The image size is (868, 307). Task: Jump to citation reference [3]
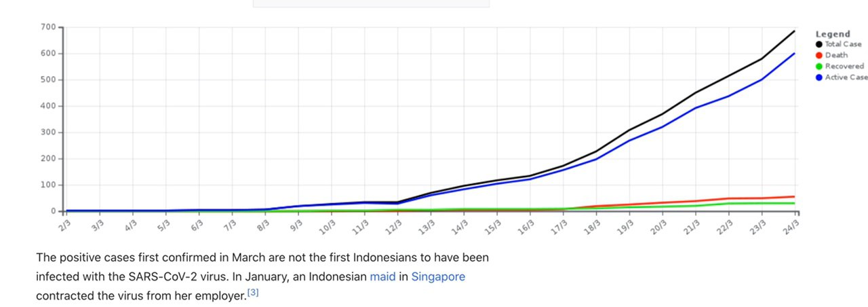coord(252,293)
